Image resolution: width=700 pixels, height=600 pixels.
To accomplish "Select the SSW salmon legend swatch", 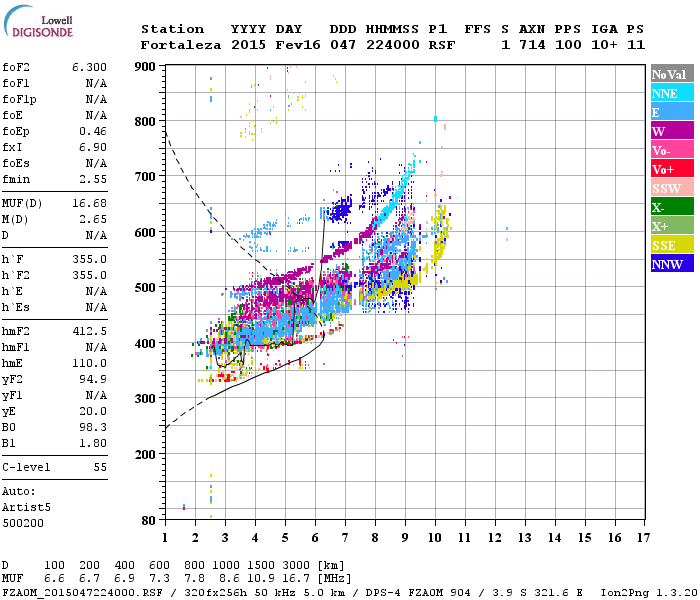I will [x=672, y=188].
